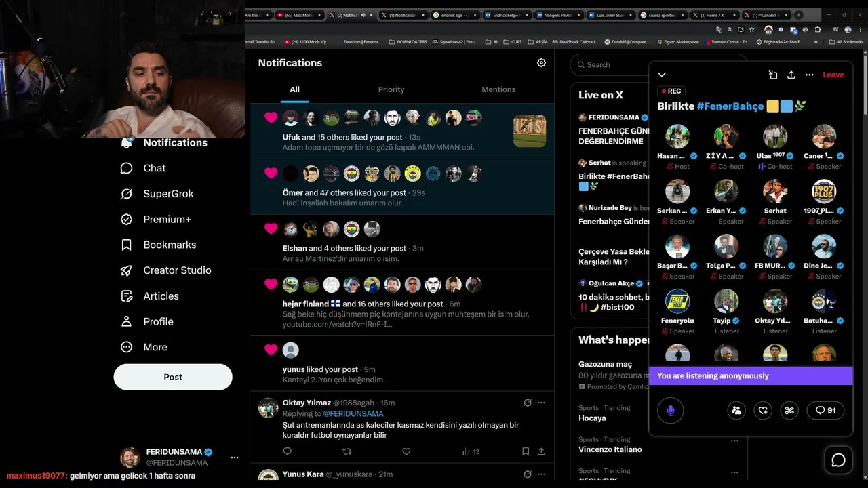Open Bookmarks in the sidebar

tap(158, 245)
